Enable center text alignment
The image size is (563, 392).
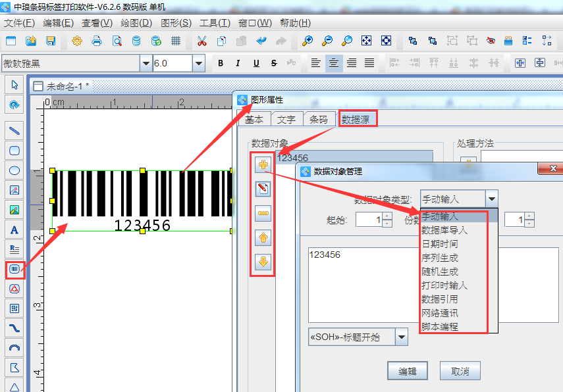pos(333,63)
